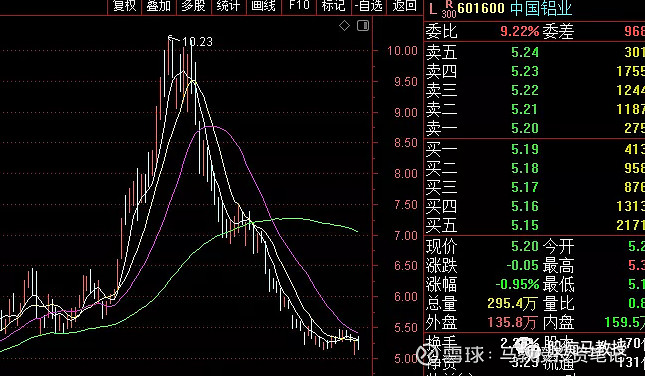Click the 10.00 price axis label
This screenshot has height=376, width=645.
402,51
